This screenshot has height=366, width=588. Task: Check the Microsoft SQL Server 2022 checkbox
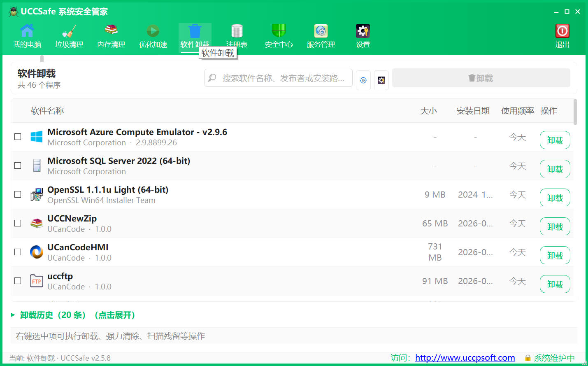tap(18, 166)
